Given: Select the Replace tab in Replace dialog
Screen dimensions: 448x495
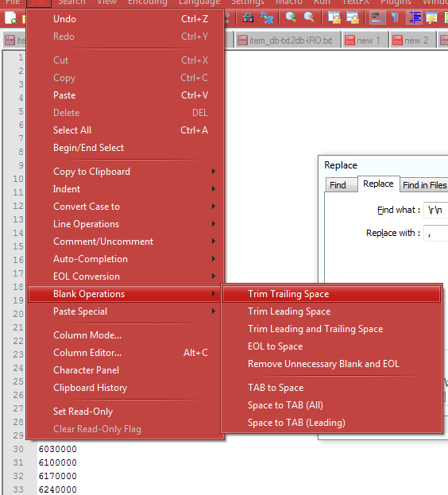Looking at the screenshot, I should click(x=378, y=184).
